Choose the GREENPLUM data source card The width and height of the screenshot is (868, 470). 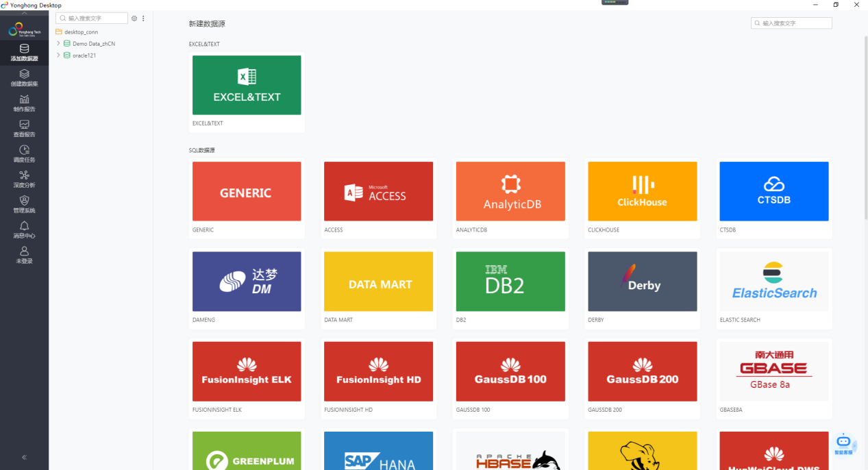click(x=247, y=451)
